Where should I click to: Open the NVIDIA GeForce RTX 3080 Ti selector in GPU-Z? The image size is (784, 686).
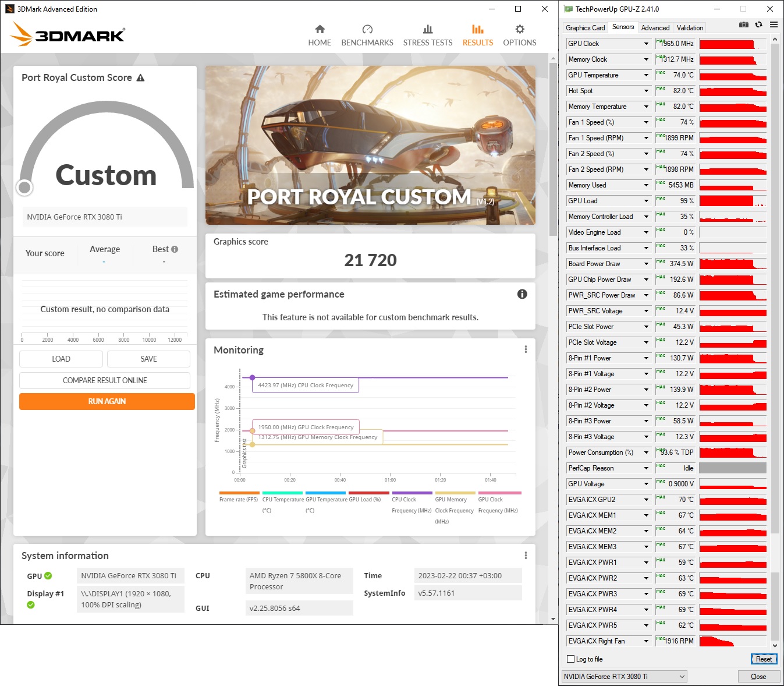(x=624, y=677)
